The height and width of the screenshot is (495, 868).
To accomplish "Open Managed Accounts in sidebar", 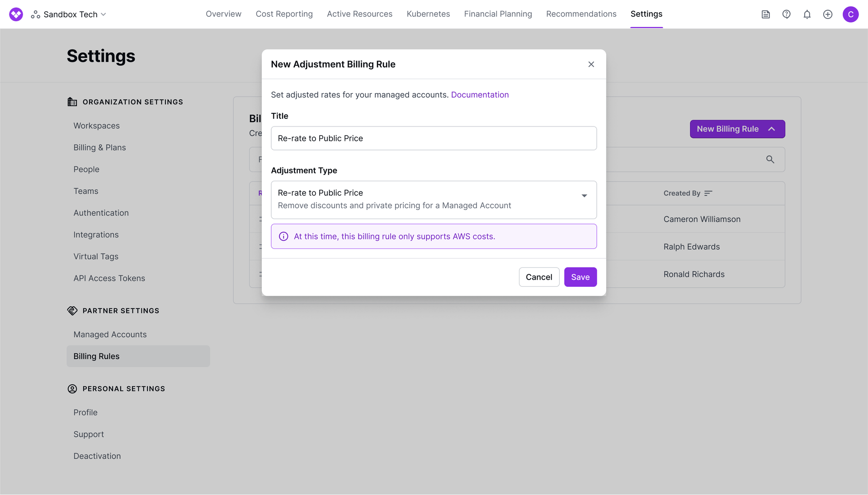I will pyautogui.click(x=110, y=335).
